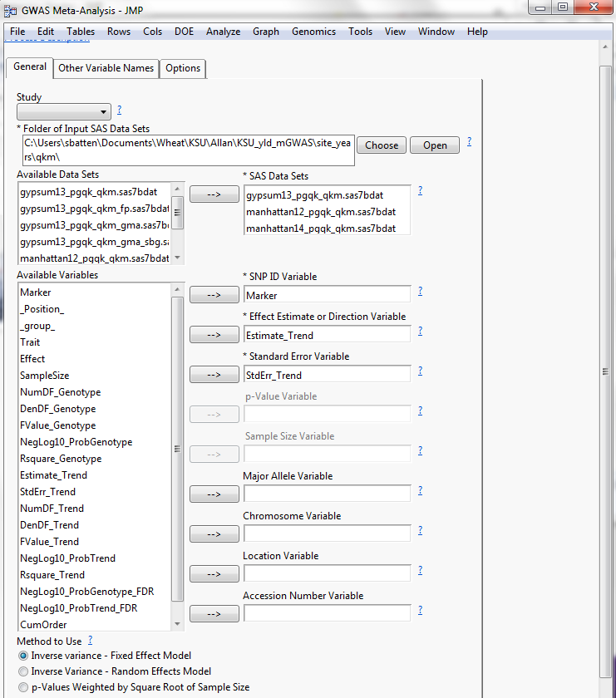The width and height of the screenshot is (616, 698).
Task: Open the Genomics menu
Action: [x=313, y=32]
